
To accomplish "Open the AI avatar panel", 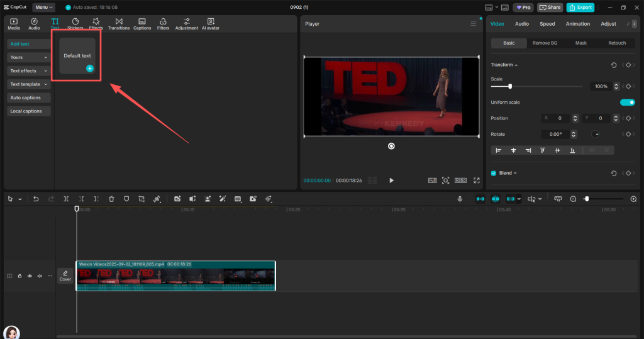I will click(211, 24).
